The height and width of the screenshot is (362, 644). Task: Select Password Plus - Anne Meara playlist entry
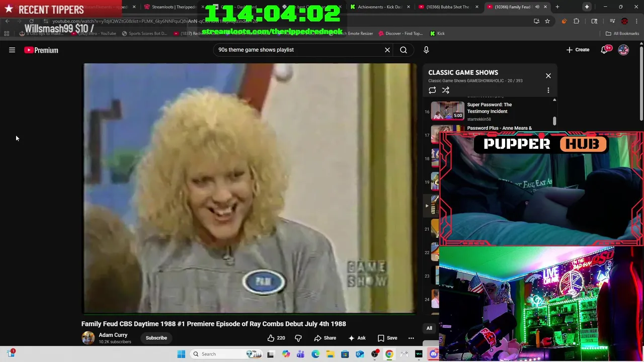coord(499,128)
